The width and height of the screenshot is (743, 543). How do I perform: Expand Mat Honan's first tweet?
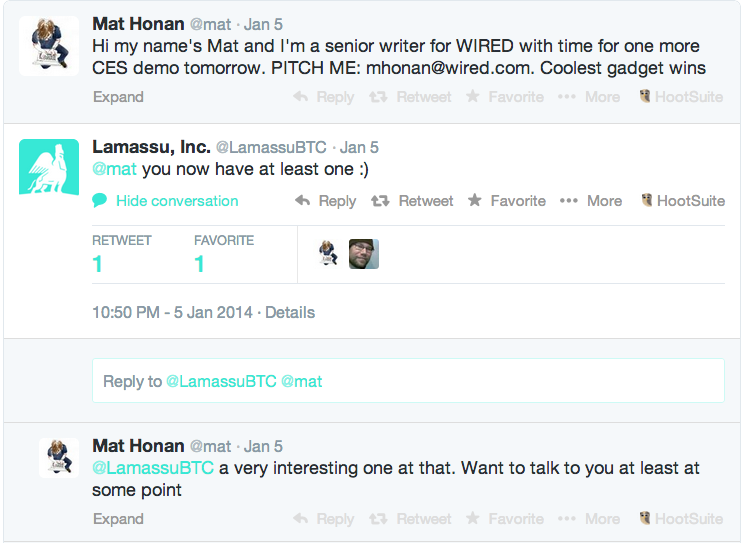[118, 97]
